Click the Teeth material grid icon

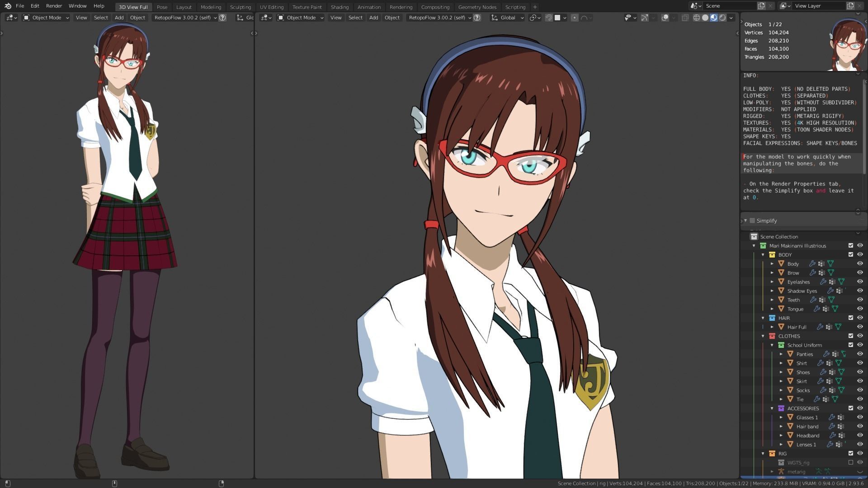pyautogui.click(x=822, y=300)
